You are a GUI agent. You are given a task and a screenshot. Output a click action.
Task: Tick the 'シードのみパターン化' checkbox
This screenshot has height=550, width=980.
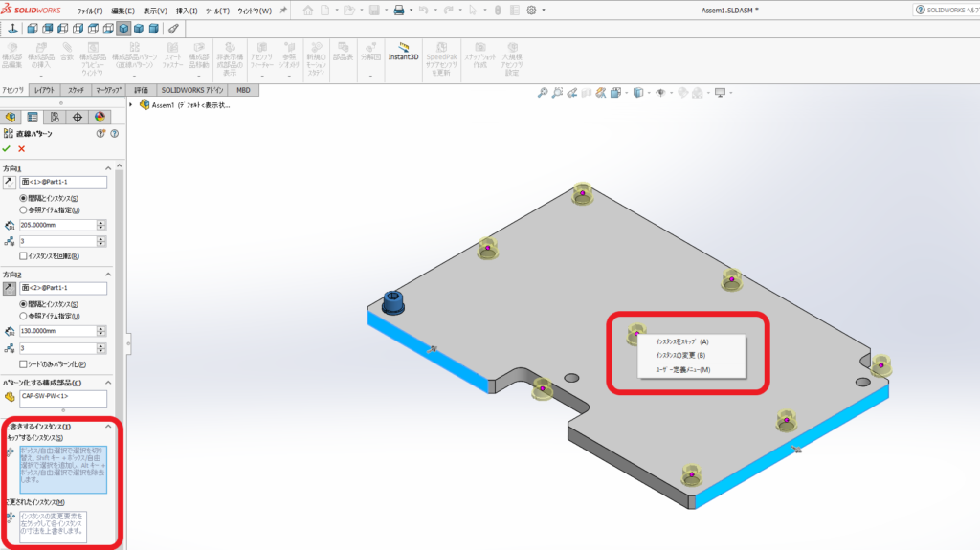click(24, 363)
